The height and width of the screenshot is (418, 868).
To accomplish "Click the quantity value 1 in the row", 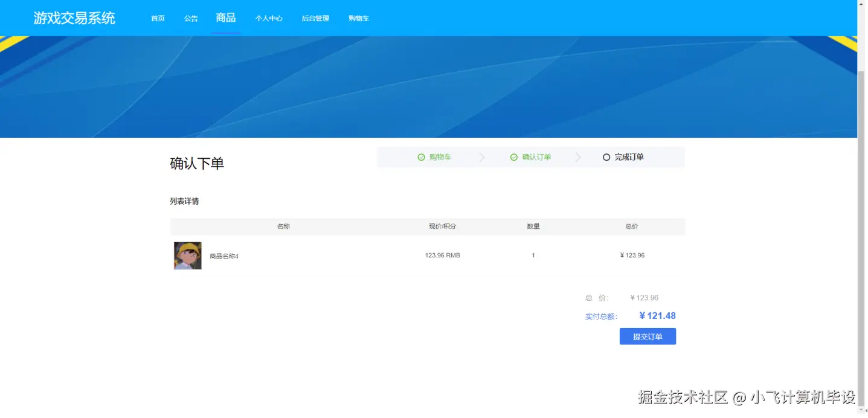I will [x=533, y=256].
